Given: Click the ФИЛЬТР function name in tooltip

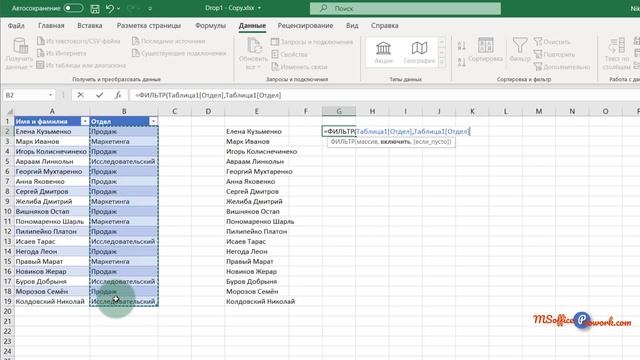Looking at the screenshot, I should click(x=342, y=142).
